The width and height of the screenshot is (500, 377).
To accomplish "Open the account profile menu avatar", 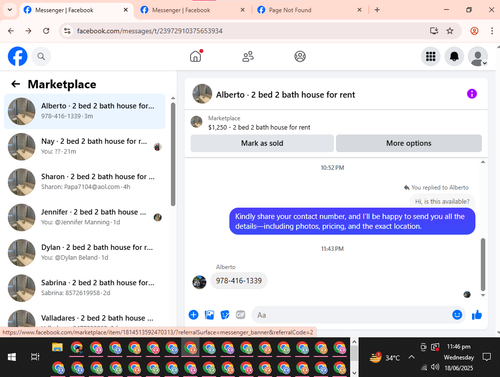I will (x=478, y=56).
